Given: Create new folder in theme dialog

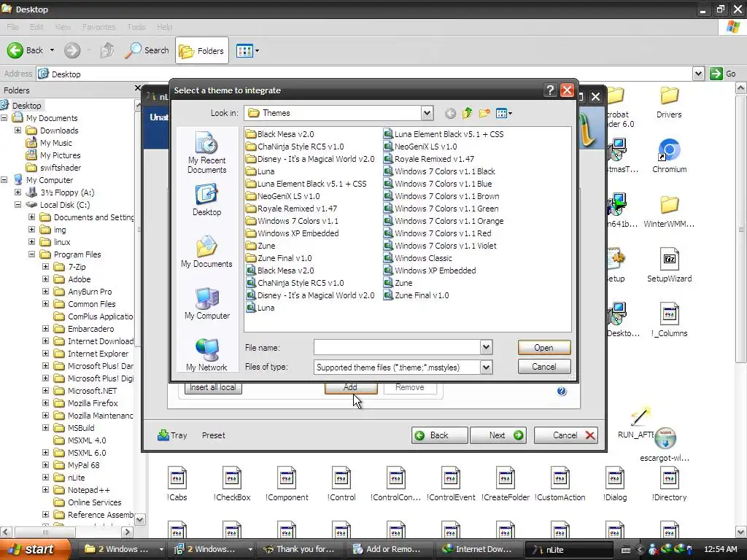Looking at the screenshot, I should coord(484,113).
